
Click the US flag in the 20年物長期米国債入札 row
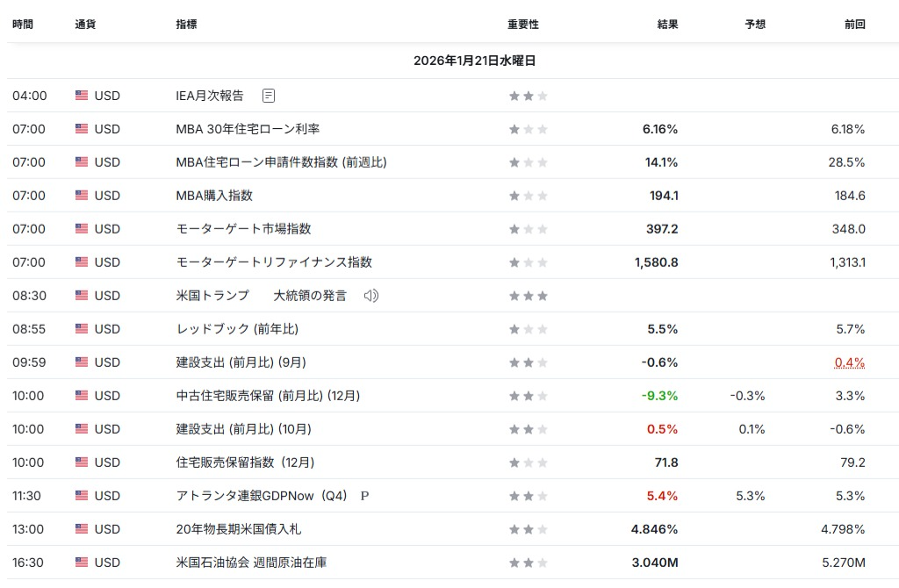coord(82,529)
